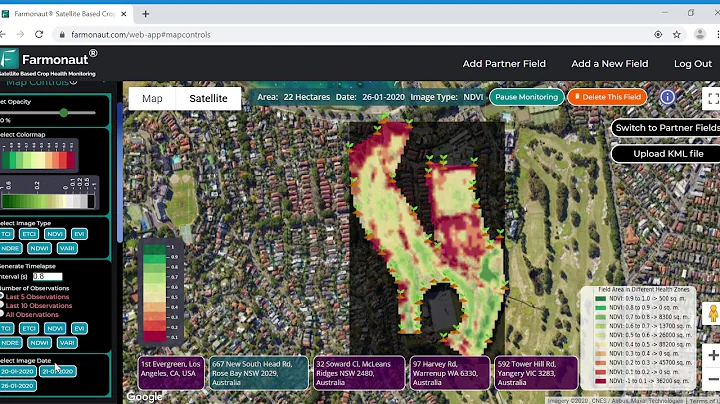
Task: Generate timelapse with EVI button
Action: click(79, 328)
